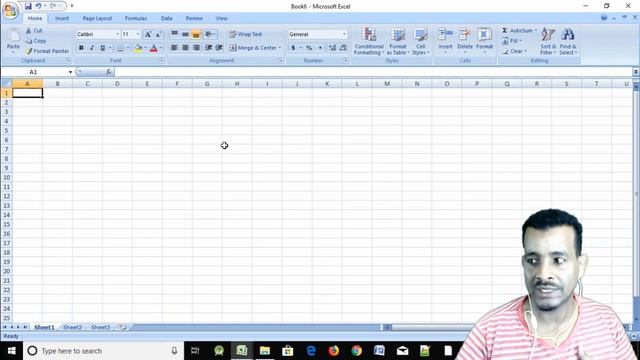Copy the selected cell
The height and width of the screenshot is (360, 640).
[x=36, y=41]
